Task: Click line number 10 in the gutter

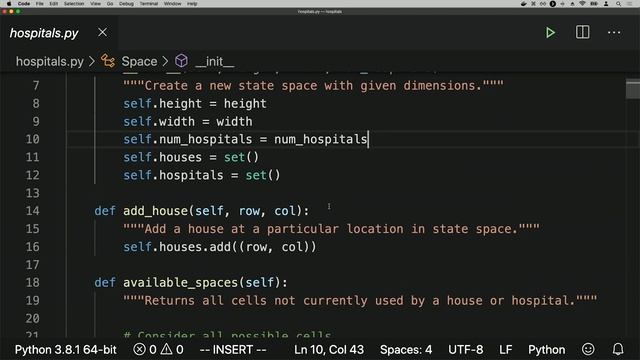Action: point(32,139)
